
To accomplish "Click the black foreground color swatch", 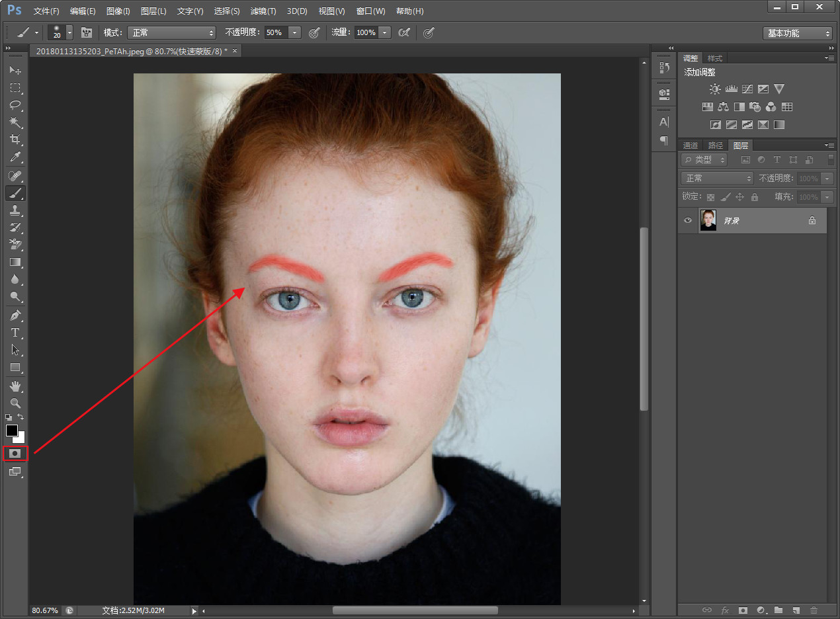I will tap(12, 431).
